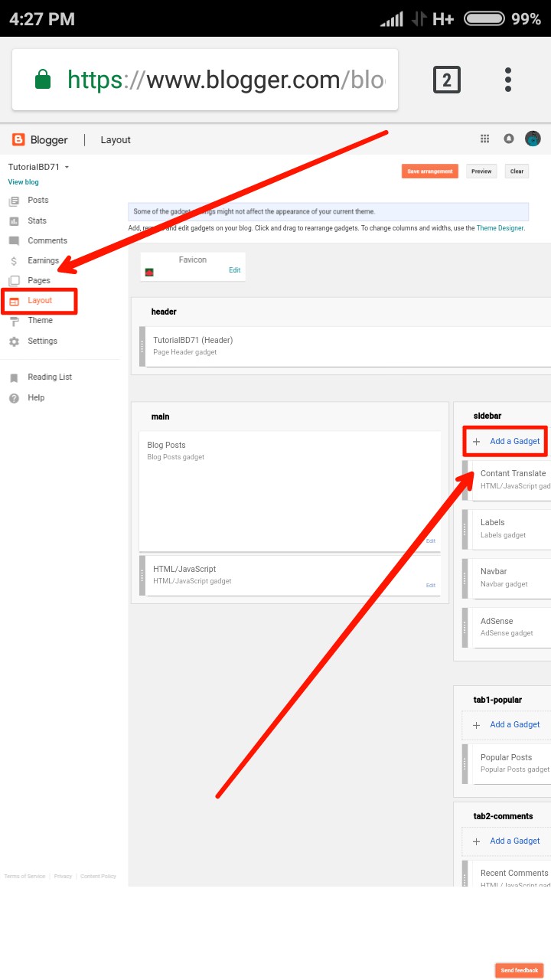Screen dimensions: 551x980
Task: Grab the drag handle of Navbar gadget
Action: [465, 579]
